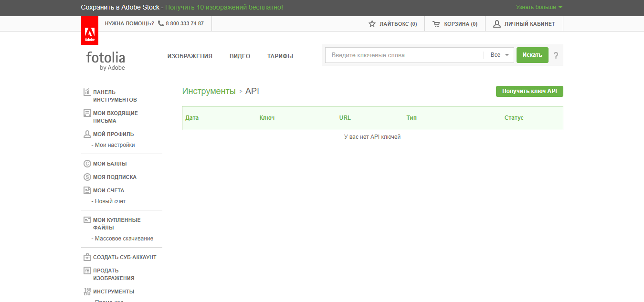Click the 'Статус' column header

514,118
